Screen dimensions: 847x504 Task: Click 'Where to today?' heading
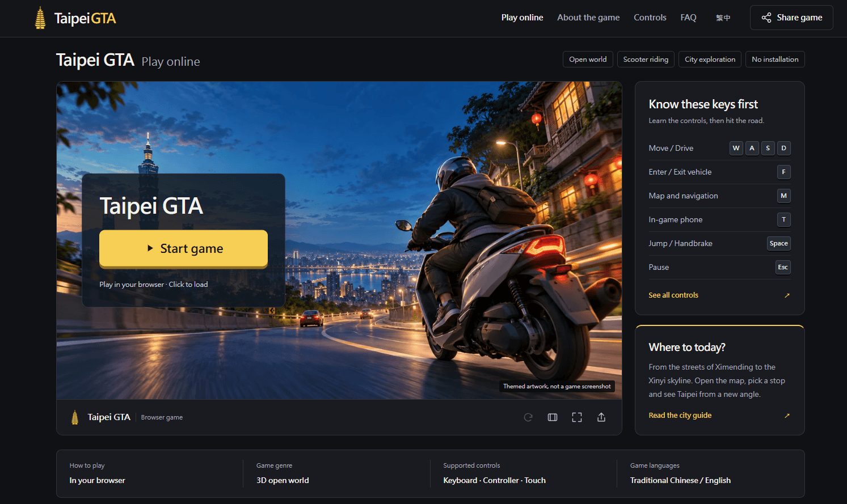tap(686, 347)
